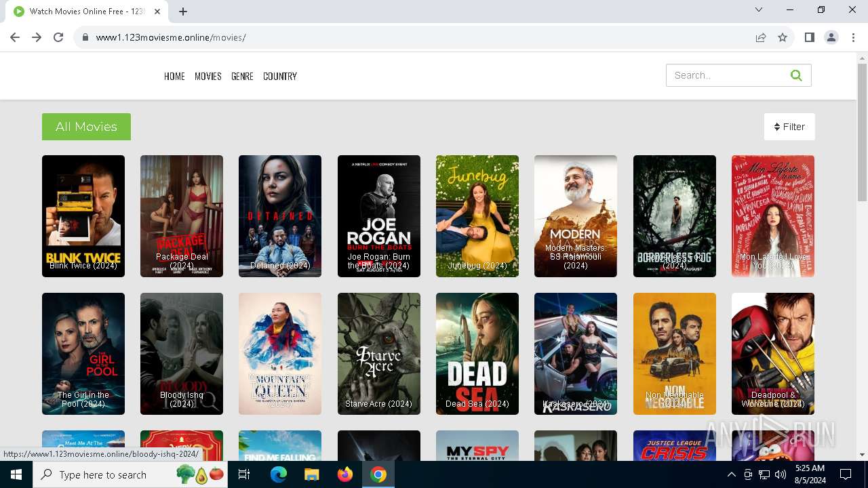The width and height of the screenshot is (868, 488).
Task: Launch Microsoft Edge from taskbar
Action: [x=279, y=474]
